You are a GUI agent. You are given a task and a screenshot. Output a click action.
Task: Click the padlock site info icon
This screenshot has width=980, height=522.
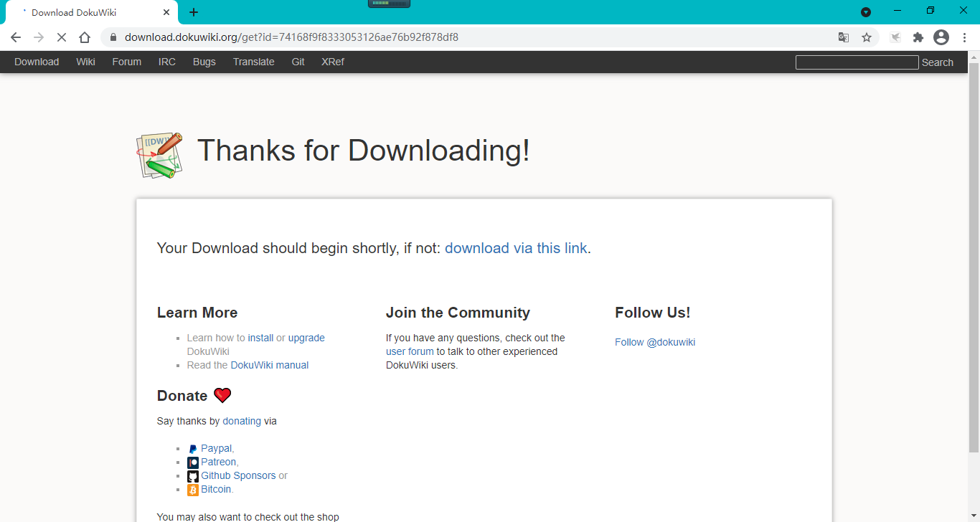[x=113, y=37]
